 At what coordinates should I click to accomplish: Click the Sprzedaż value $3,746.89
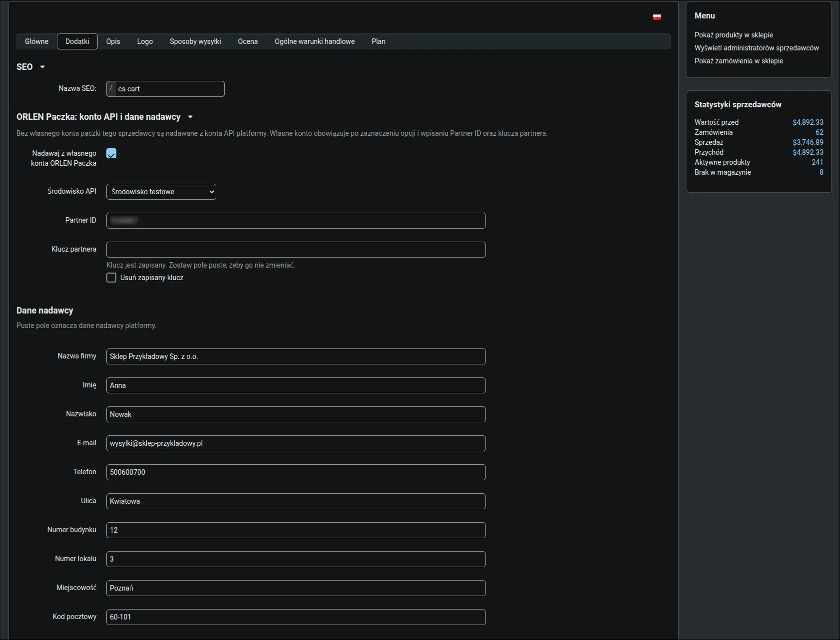click(x=808, y=142)
